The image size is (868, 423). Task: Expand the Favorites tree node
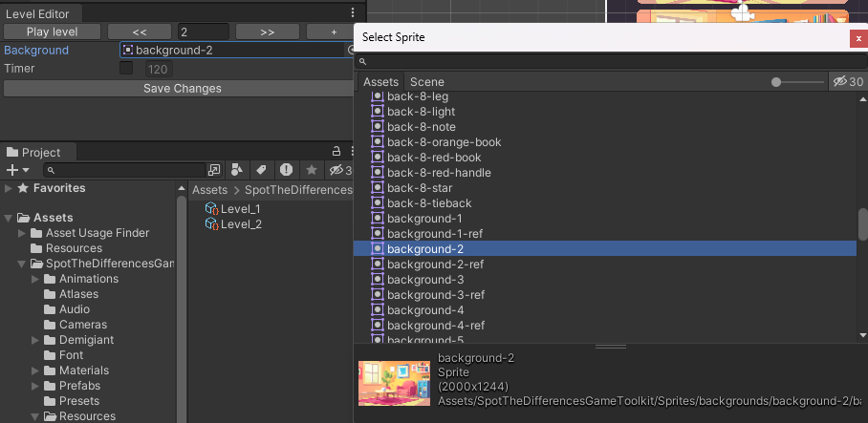[x=10, y=189]
